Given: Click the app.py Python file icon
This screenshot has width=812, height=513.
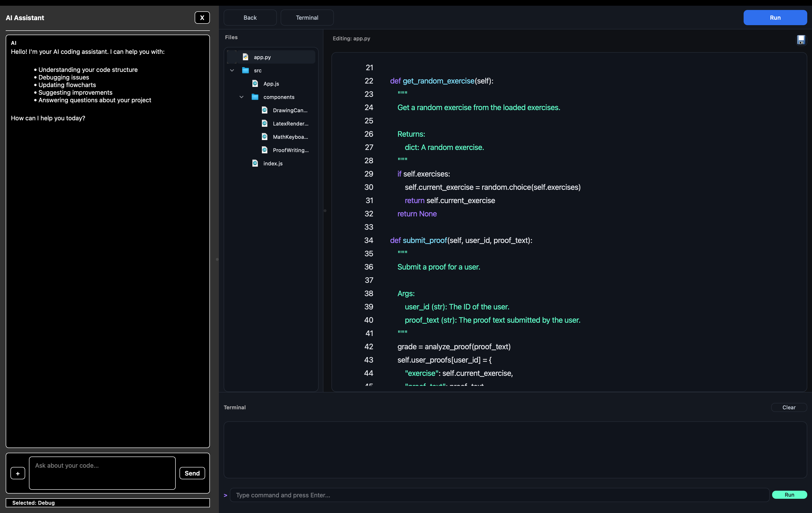Looking at the screenshot, I should (x=245, y=57).
